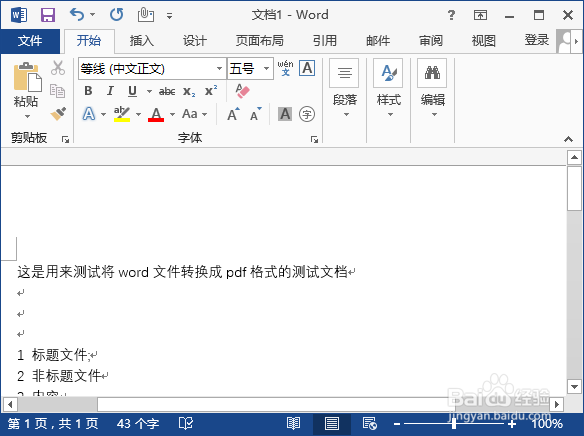This screenshot has height=436, width=584.
Task: Open the 编辑 editing group button
Action: [x=432, y=89]
